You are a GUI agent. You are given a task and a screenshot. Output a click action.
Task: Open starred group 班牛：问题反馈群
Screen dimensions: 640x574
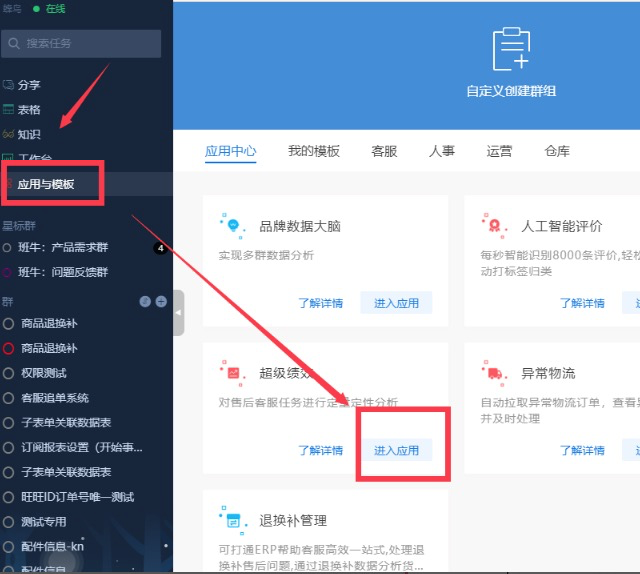pos(63,272)
